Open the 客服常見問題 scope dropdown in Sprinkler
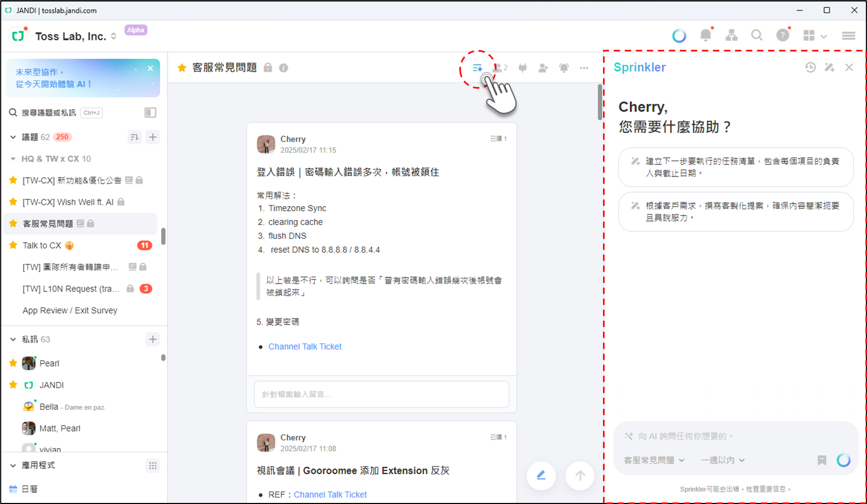 [654, 460]
